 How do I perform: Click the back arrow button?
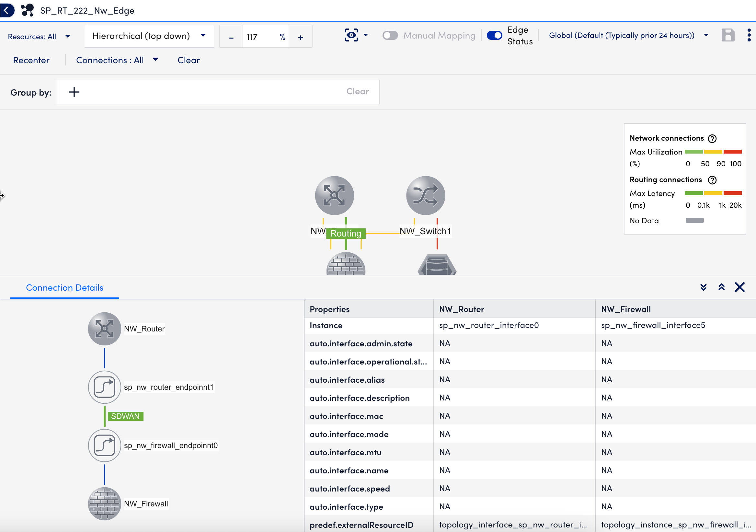(x=6, y=10)
